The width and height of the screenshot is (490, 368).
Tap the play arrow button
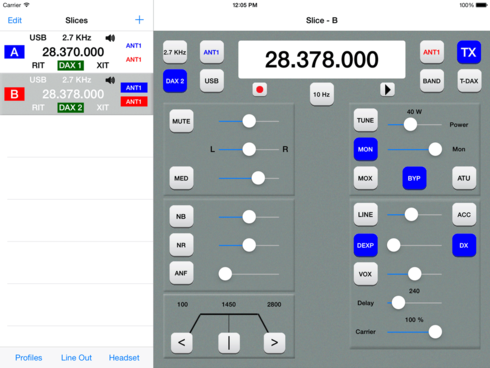click(x=387, y=89)
